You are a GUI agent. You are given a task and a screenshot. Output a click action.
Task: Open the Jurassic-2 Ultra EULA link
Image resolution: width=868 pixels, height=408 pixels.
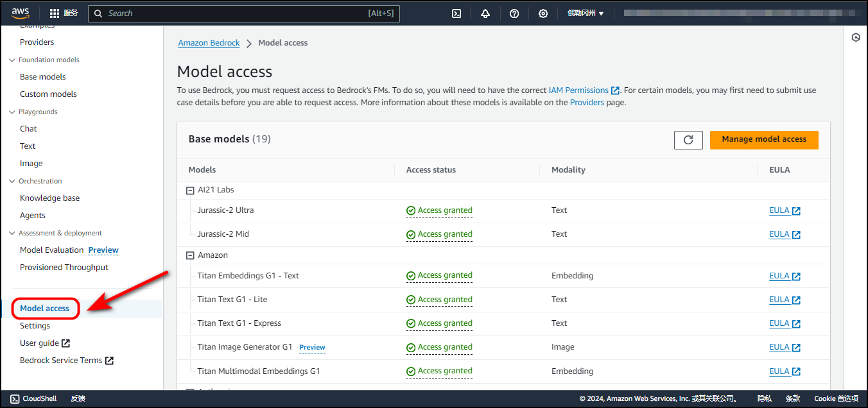point(779,210)
